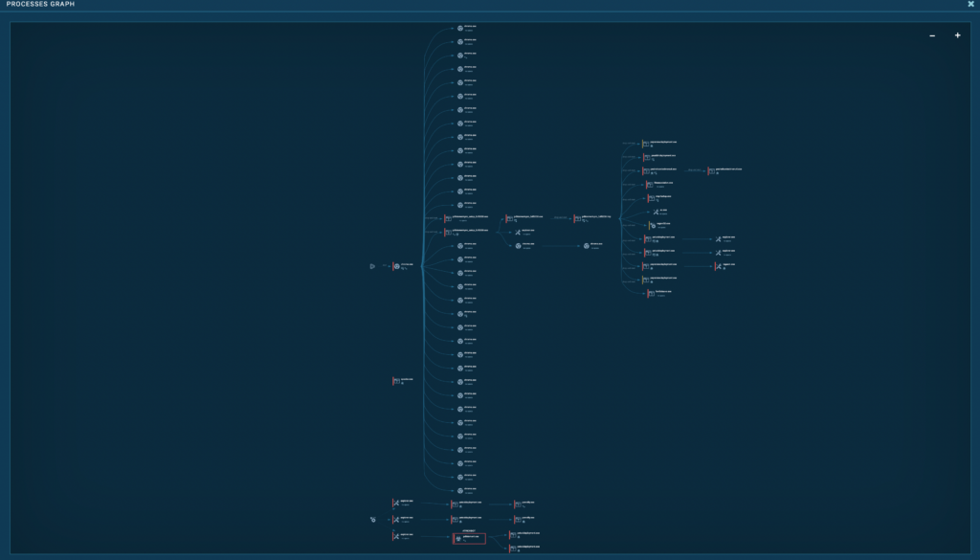Select the isolated process node below root chrome.exe
The height and width of the screenshot is (560, 980).
tap(397, 381)
